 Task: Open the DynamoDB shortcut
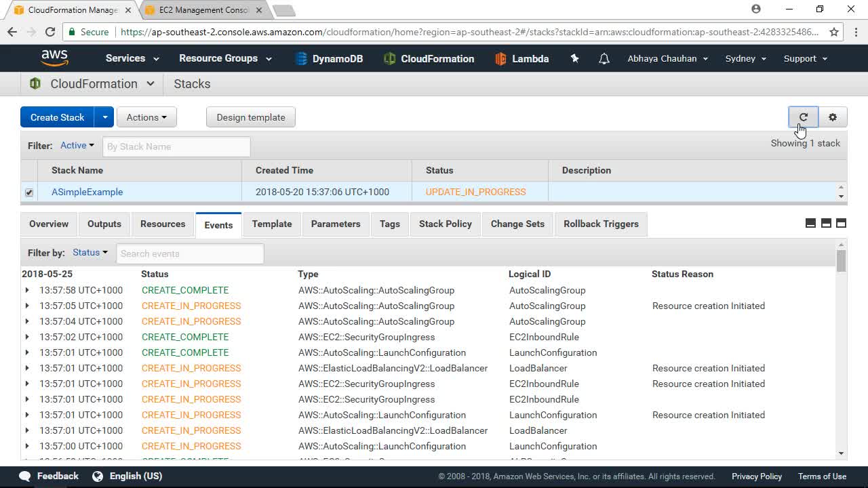[x=329, y=59]
